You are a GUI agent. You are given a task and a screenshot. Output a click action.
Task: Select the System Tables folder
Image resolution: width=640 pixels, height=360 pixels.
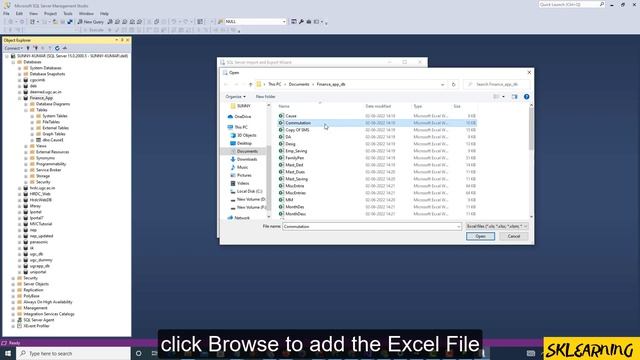55,116
